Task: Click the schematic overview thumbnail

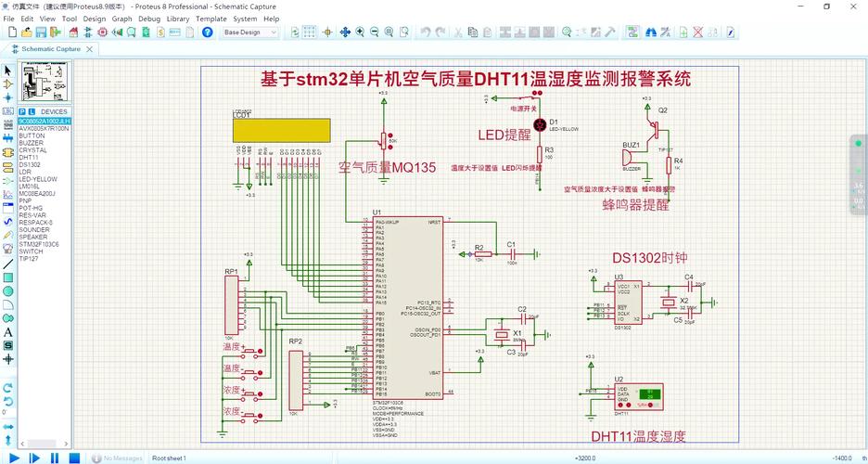Action: (x=45, y=83)
